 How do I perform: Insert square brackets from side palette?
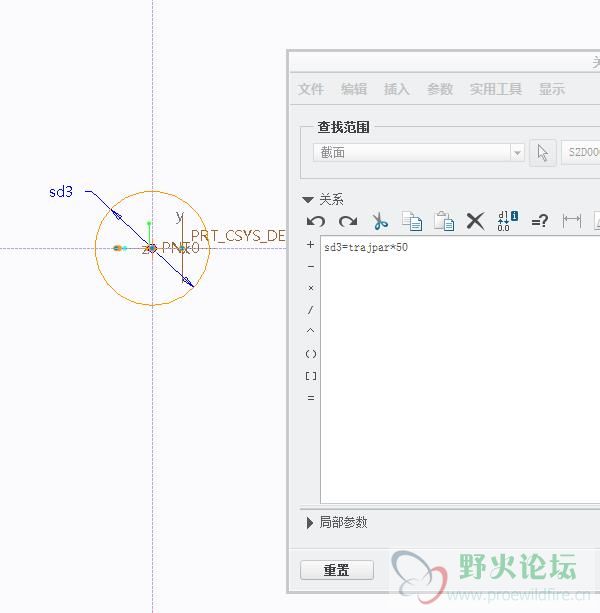[311, 376]
